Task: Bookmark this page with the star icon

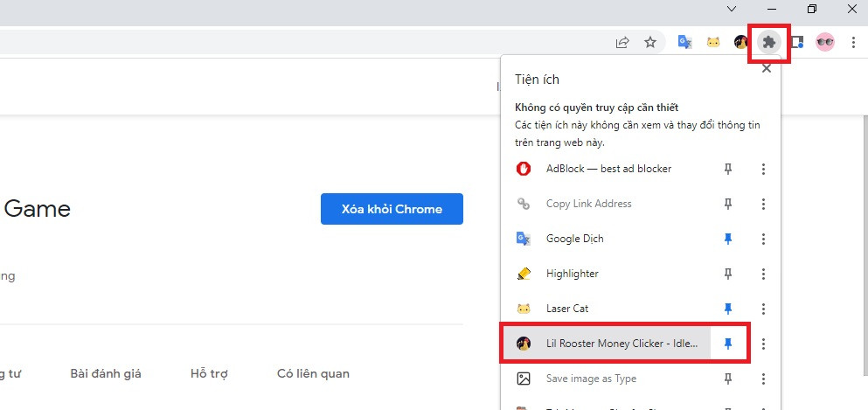Action: click(x=650, y=42)
